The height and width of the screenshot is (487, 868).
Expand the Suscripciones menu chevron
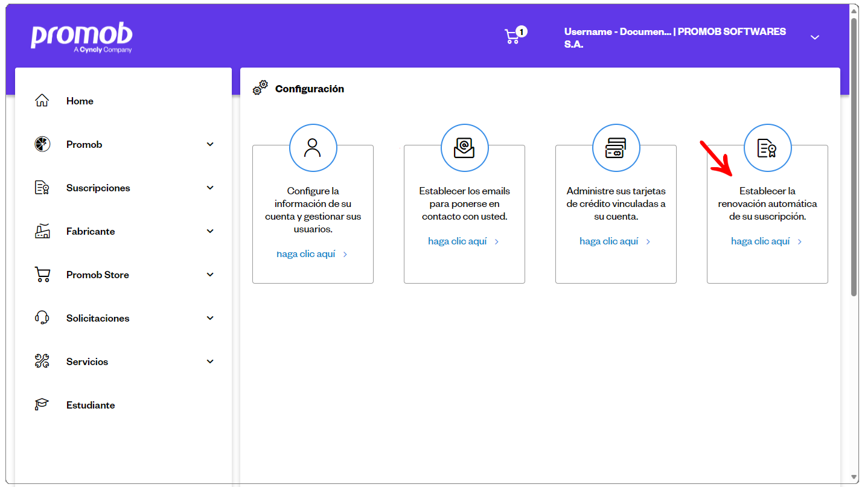tap(210, 188)
